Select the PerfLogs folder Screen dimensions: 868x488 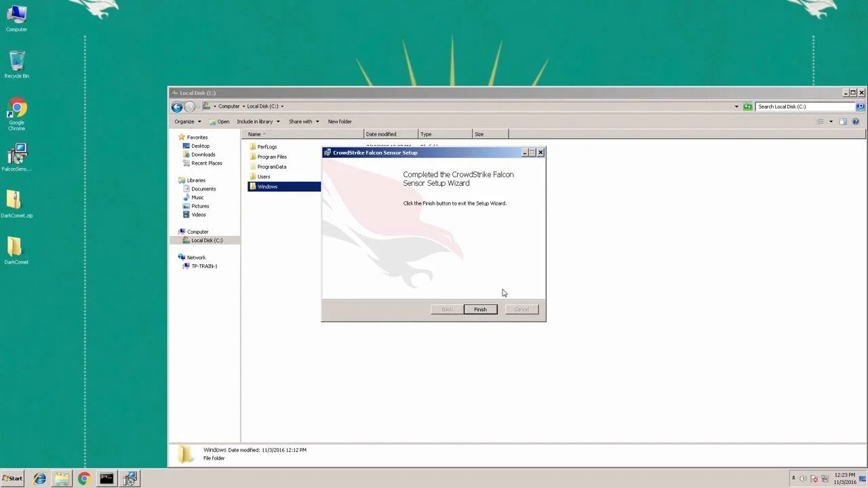[263, 146]
